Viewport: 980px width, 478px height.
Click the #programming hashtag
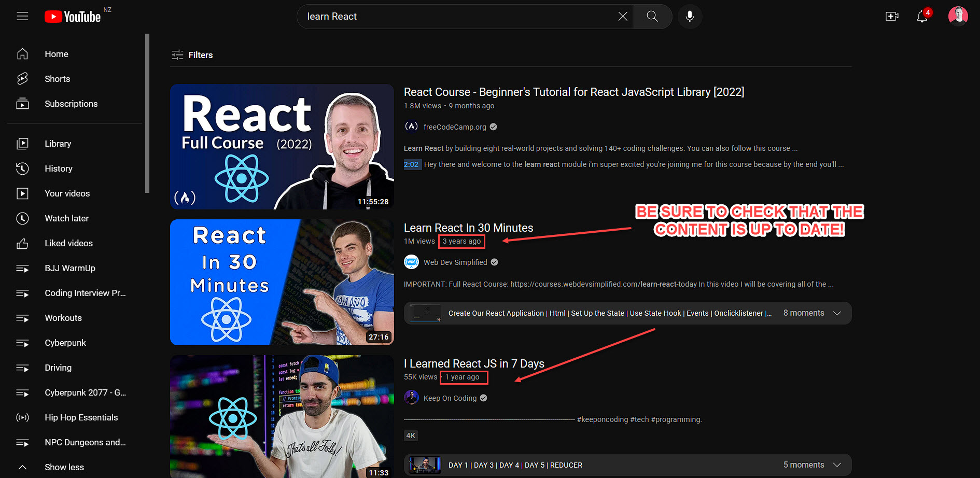tap(676, 419)
